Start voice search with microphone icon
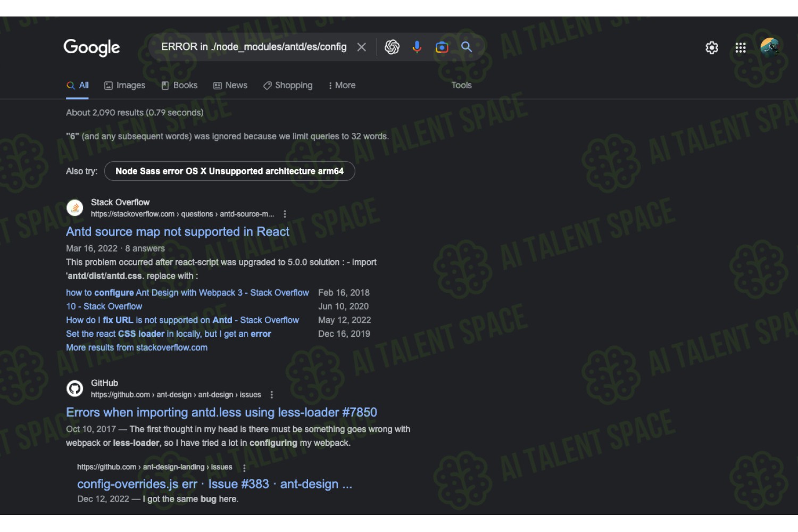The image size is (798, 532). pos(417,47)
